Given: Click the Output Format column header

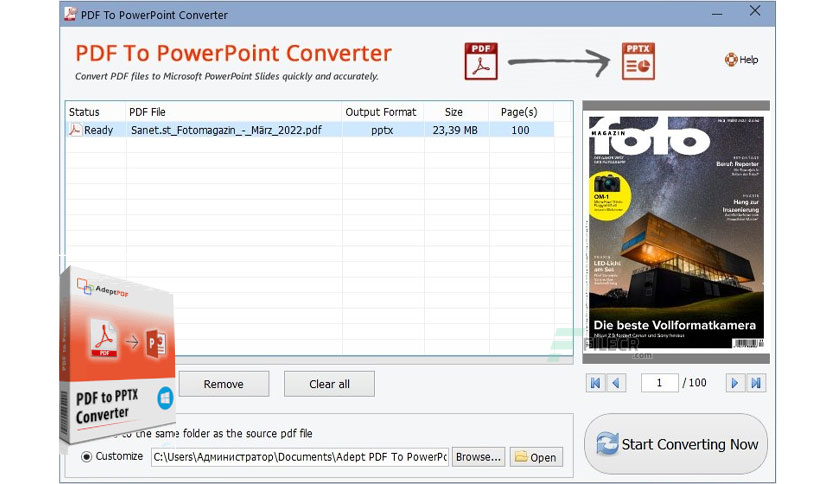Looking at the screenshot, I should click(382, 112).
